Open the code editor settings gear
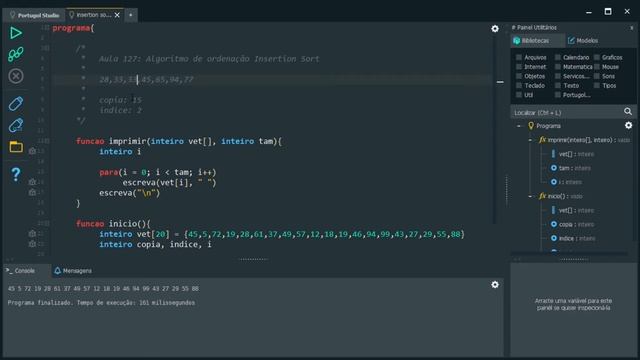640x360 pixels. 495,29
